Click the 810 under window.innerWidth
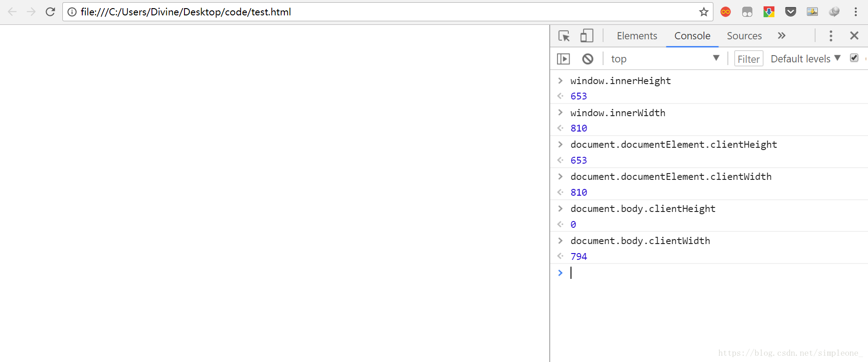 579,128
